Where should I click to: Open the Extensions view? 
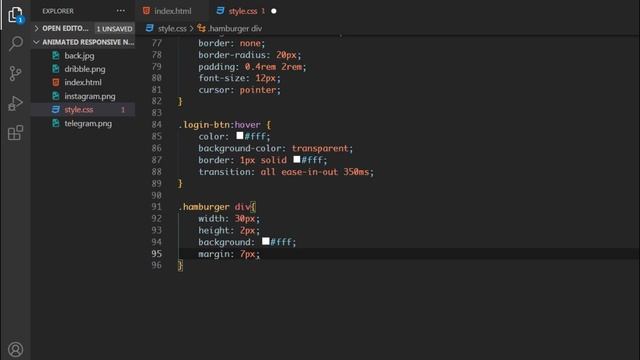tap(15, 133)
